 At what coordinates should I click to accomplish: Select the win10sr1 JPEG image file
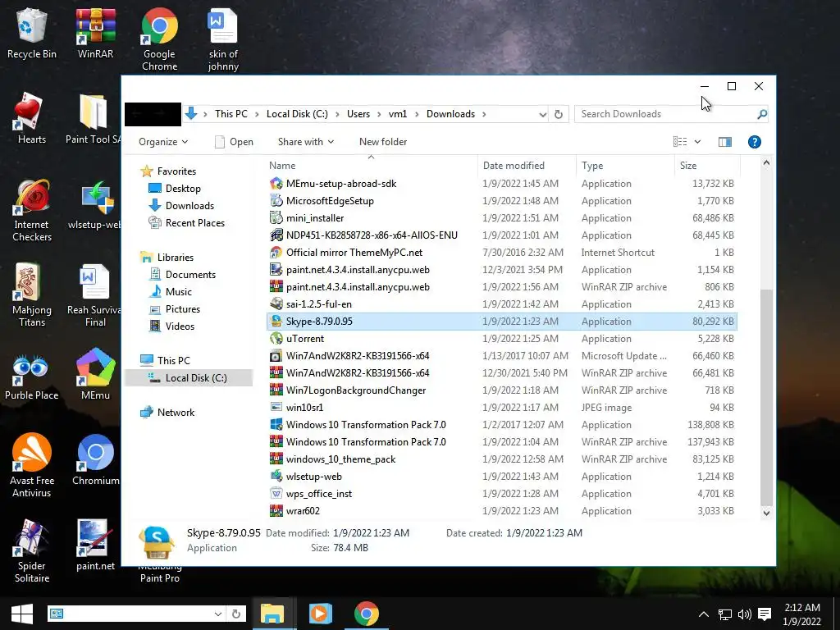pos(501,408)
